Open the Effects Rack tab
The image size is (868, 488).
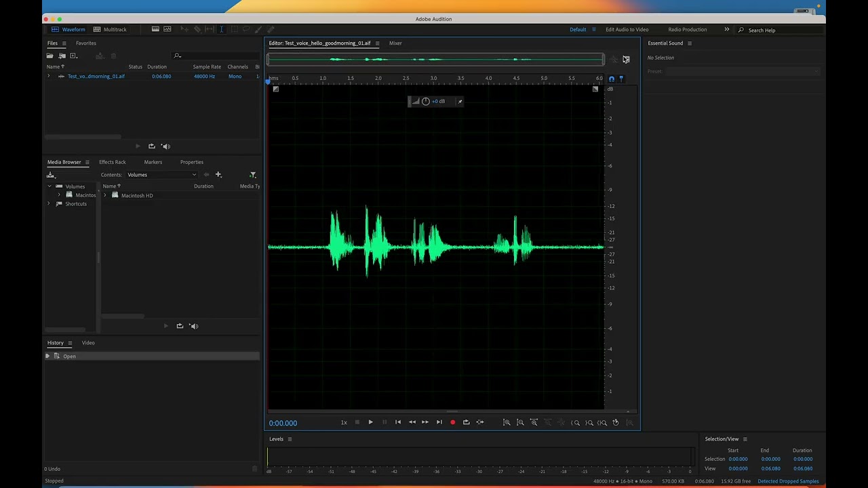point(113,162)
